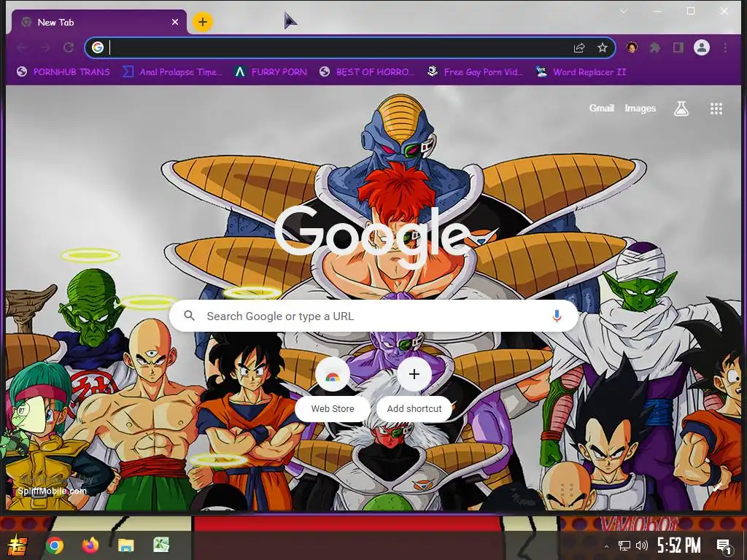Open the PORNHUB TRANS bookmark in the bookmarks bar
The image size is (747, 560).
[63, 72]
